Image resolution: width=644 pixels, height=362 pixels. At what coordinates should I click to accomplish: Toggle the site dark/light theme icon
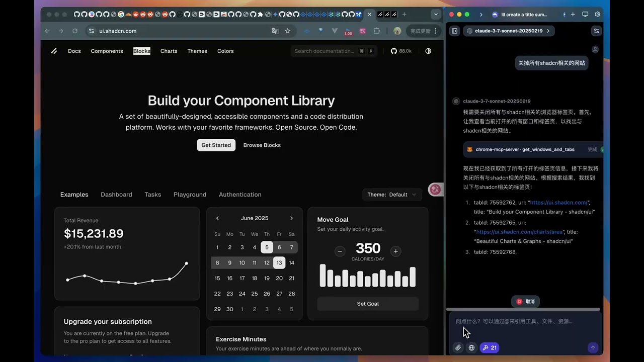click(x=428, y=51)
